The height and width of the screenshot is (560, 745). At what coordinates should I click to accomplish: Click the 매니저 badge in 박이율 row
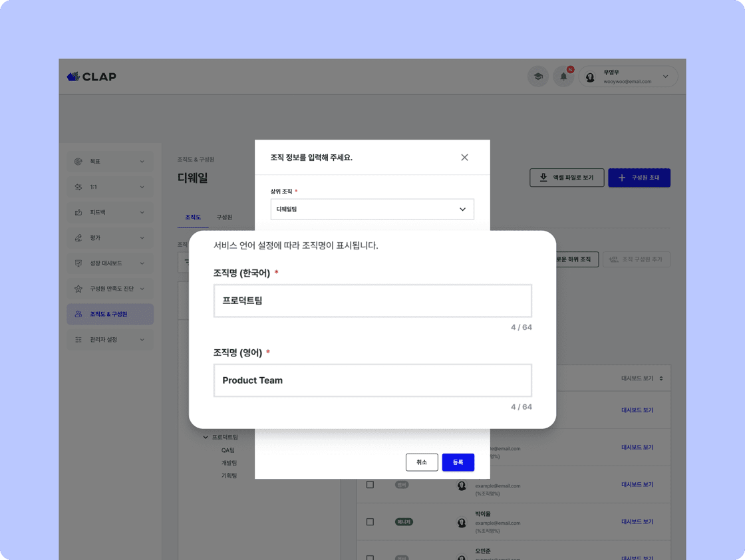[404, 522]
